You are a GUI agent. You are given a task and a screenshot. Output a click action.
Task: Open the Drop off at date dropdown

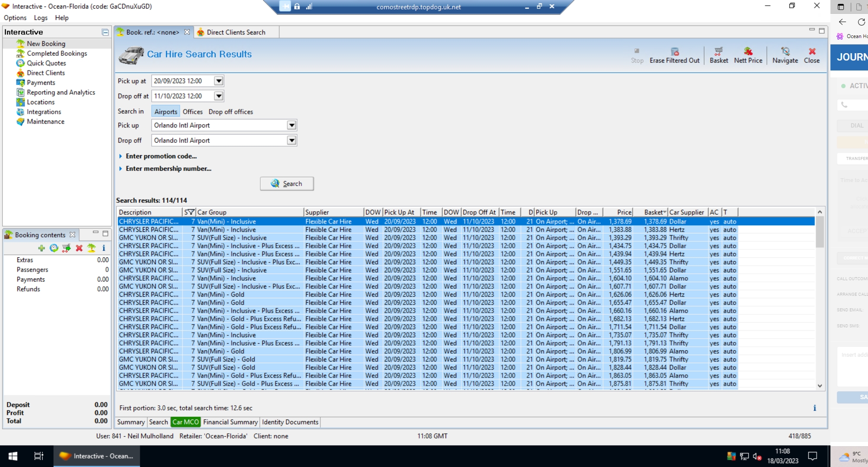[219, 96]
